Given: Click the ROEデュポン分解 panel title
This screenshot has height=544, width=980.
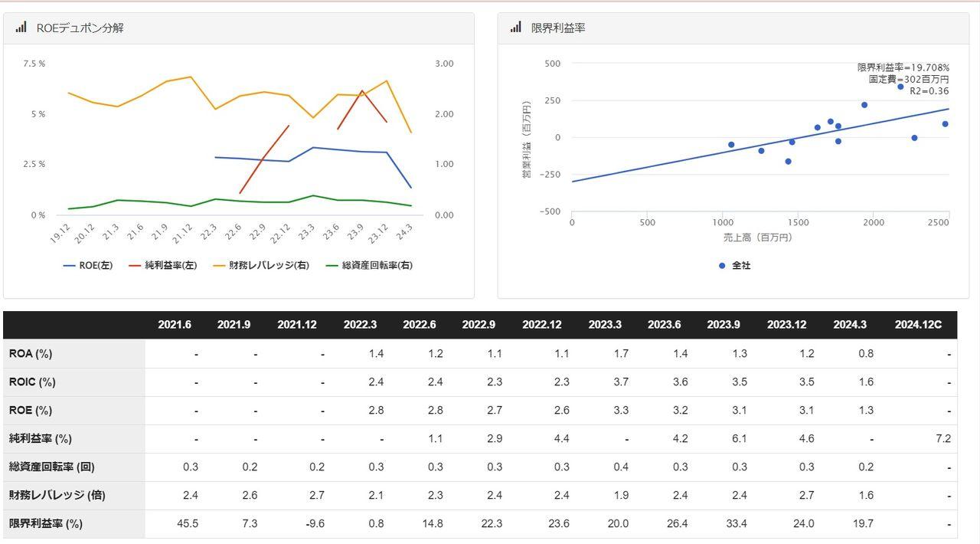Looking at the screenshot, I should 80,28.
